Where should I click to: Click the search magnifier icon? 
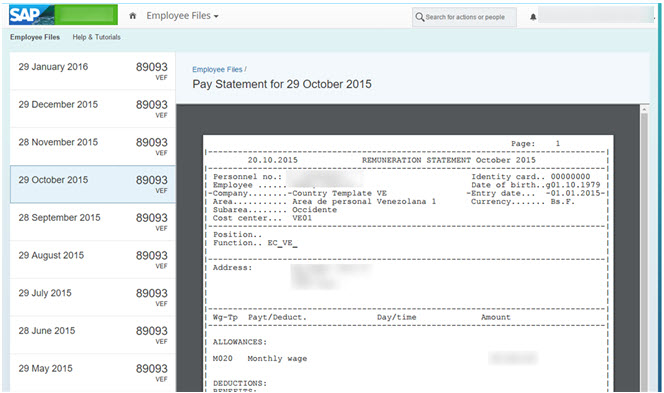coord(419,17)
